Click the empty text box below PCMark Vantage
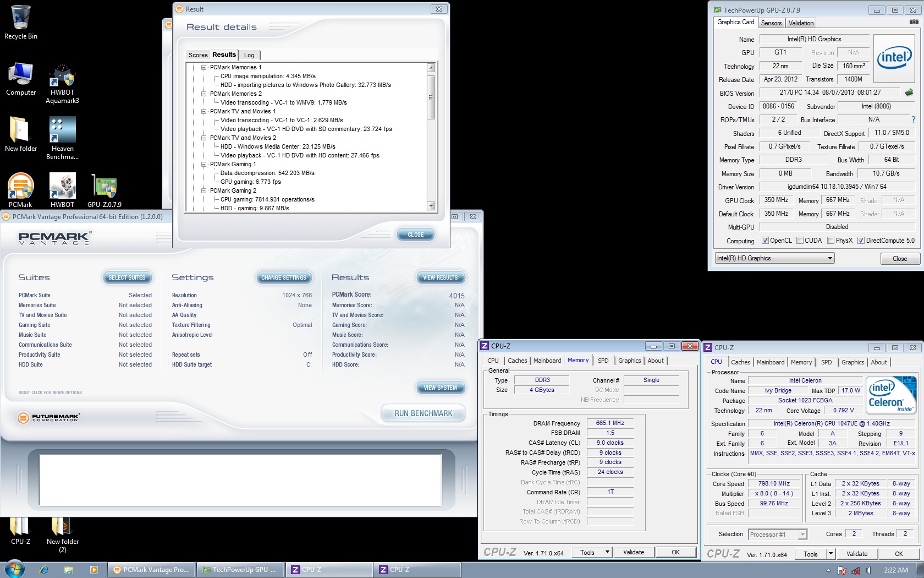Viewport: 924px width, 578px height. (x=240, y=479)
